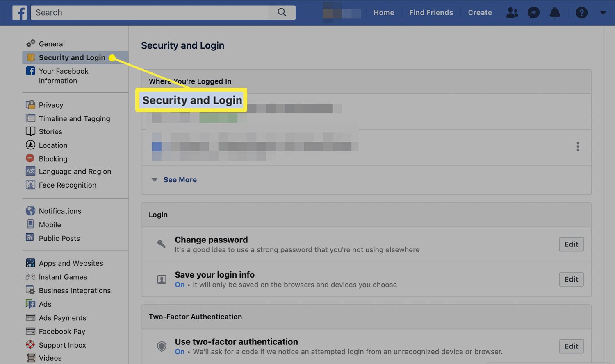Edit the Save your login info setting
This screenshot has height=364, width=615.
(x=571, y=279)
